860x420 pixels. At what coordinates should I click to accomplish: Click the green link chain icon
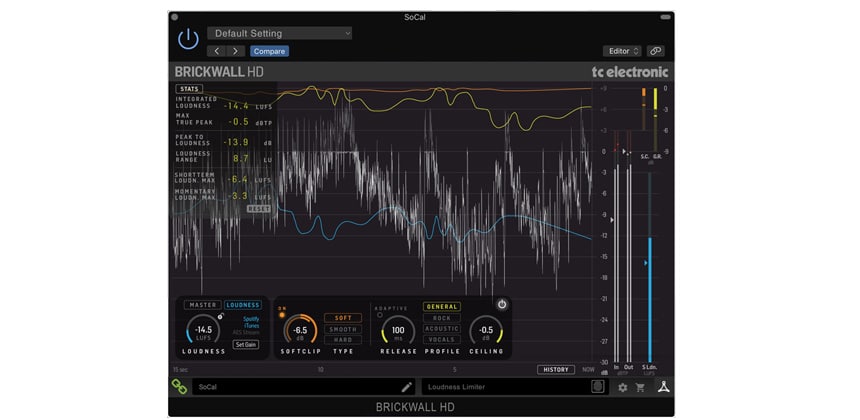(x=179, y=386)
